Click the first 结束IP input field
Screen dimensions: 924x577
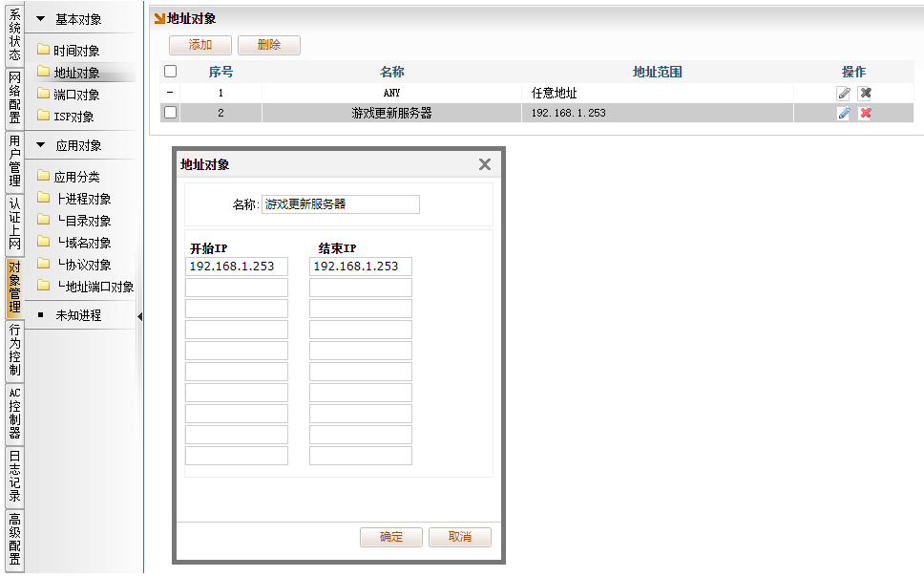pyautogui.click(x=361, y=267)
